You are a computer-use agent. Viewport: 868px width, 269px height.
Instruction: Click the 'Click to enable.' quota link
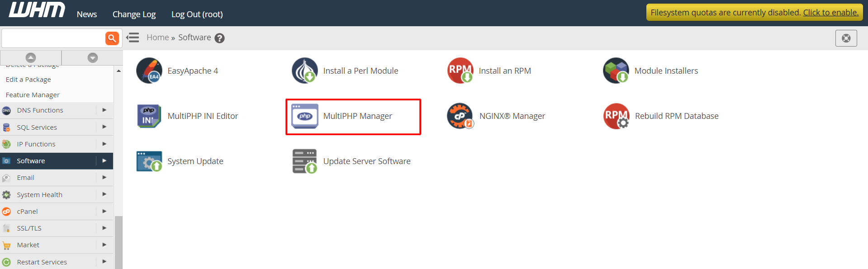(x=831, y=13)
